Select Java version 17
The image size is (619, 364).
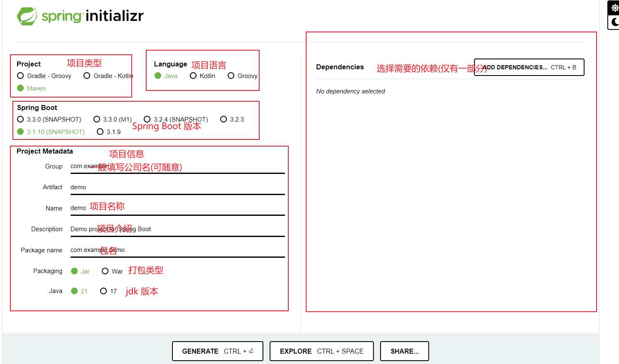coord(103,291)
